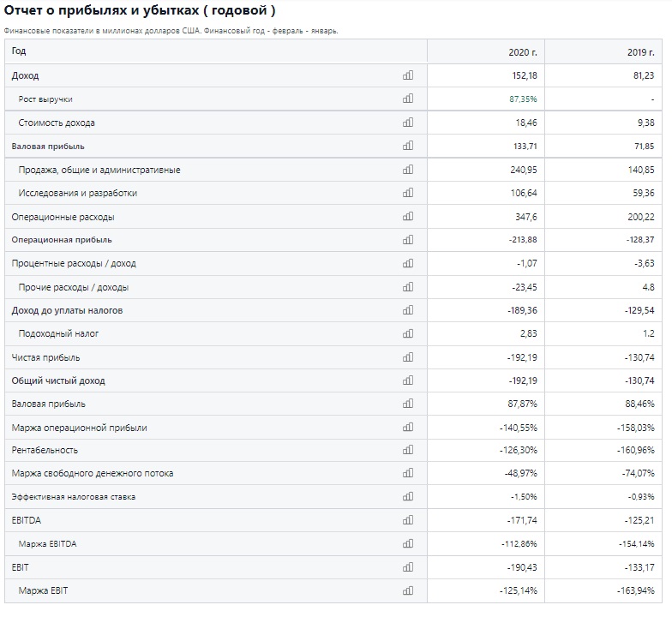Click the report title Отчет о прибылях и убытках
Screen dimensions: 672x617
pos(101,10)
